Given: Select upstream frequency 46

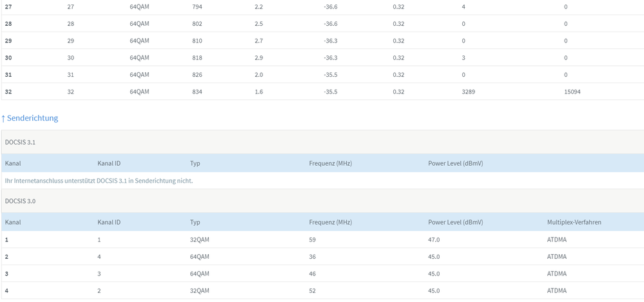Looking at the screenshot, I should tap(313, 274).
